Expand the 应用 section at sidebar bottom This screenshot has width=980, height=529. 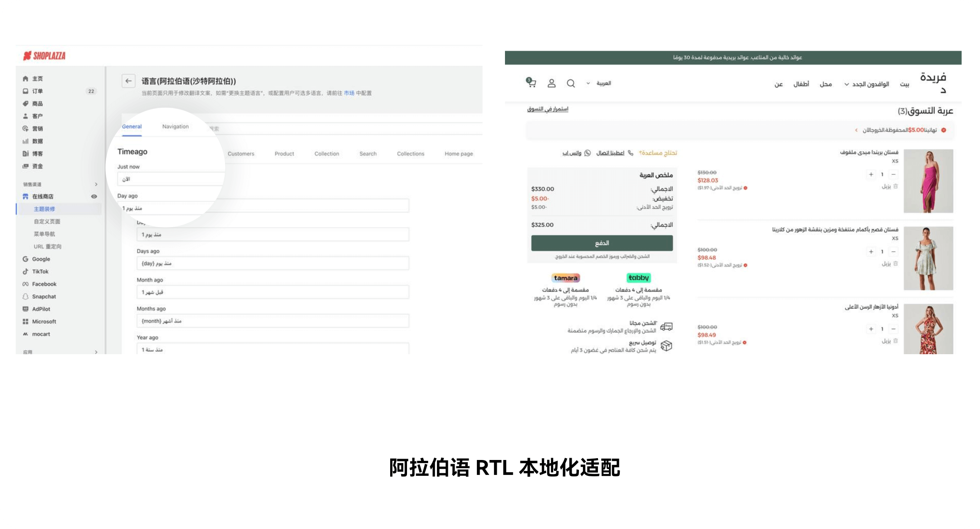pyautogui.click(x=96, y=351)
